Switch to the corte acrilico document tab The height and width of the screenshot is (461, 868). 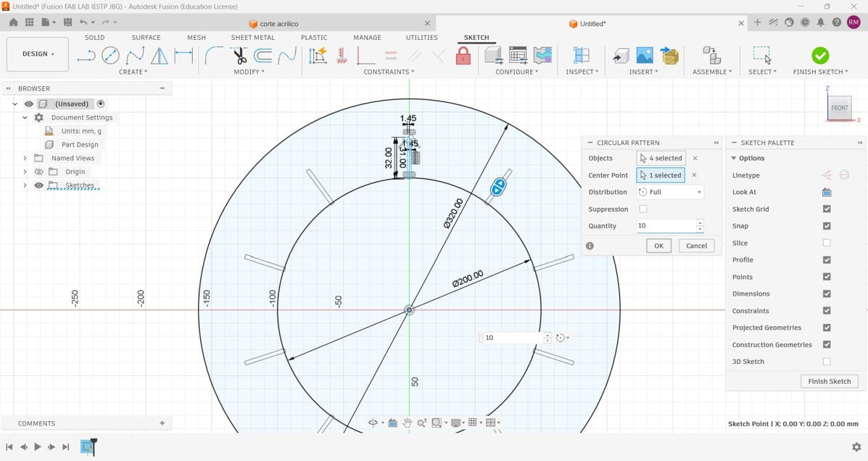pyautogui.click(x=279, y=24)
